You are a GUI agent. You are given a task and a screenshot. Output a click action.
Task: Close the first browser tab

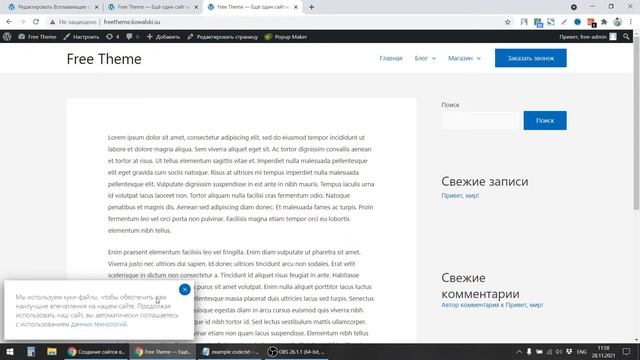pyautogui.click(x=96, y=7)
